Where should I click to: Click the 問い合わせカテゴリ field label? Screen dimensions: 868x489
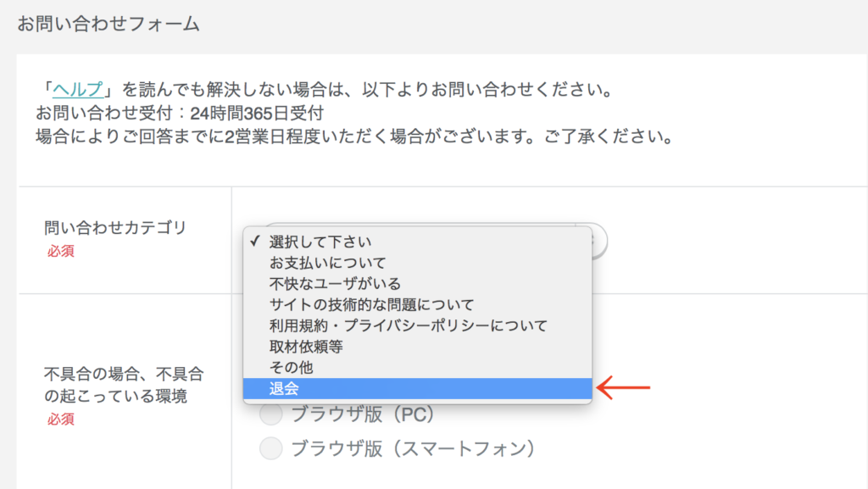[x=114, y=227]
